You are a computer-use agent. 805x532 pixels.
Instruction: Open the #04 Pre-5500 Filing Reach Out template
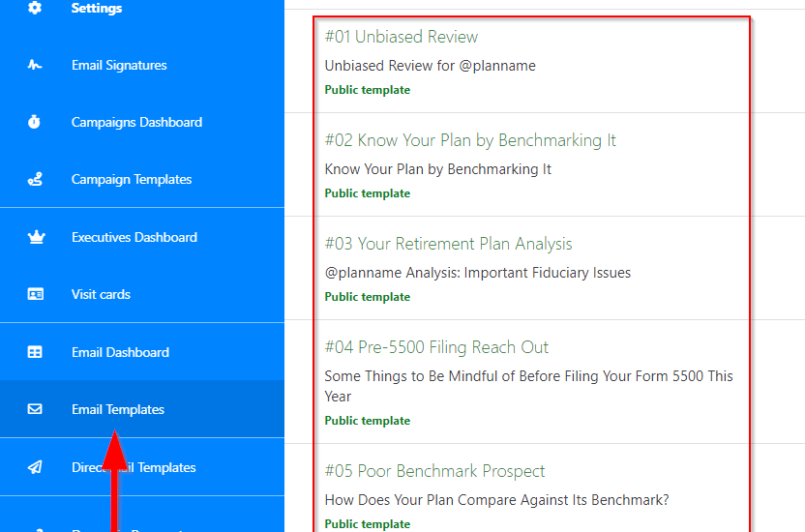click(436, 347)
